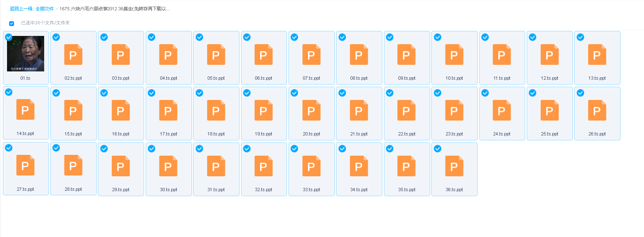Open the 01.ts video thumbnail
644x237 pixels.
pyautogui.click(x=26, y=54)
